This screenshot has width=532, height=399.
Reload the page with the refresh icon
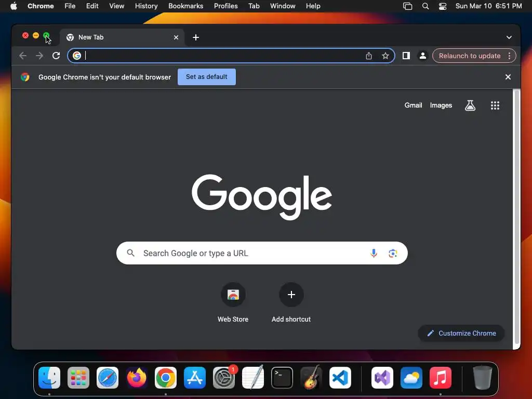[56, 56]
